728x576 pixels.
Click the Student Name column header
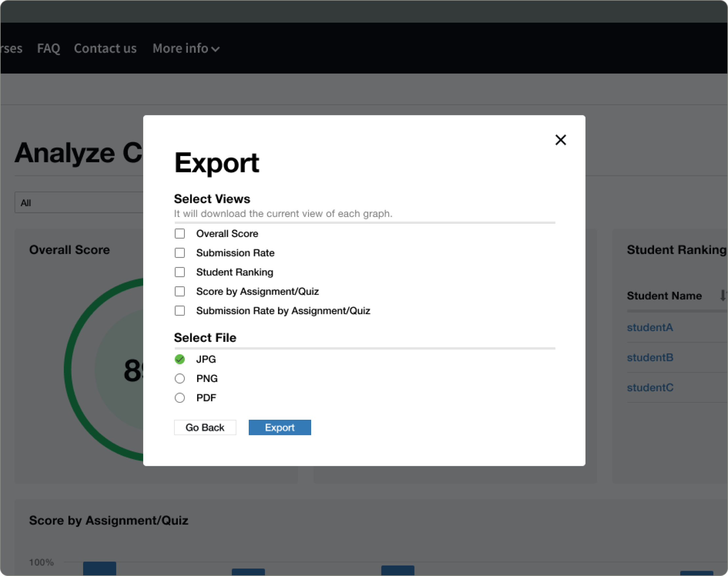[664, 296]
